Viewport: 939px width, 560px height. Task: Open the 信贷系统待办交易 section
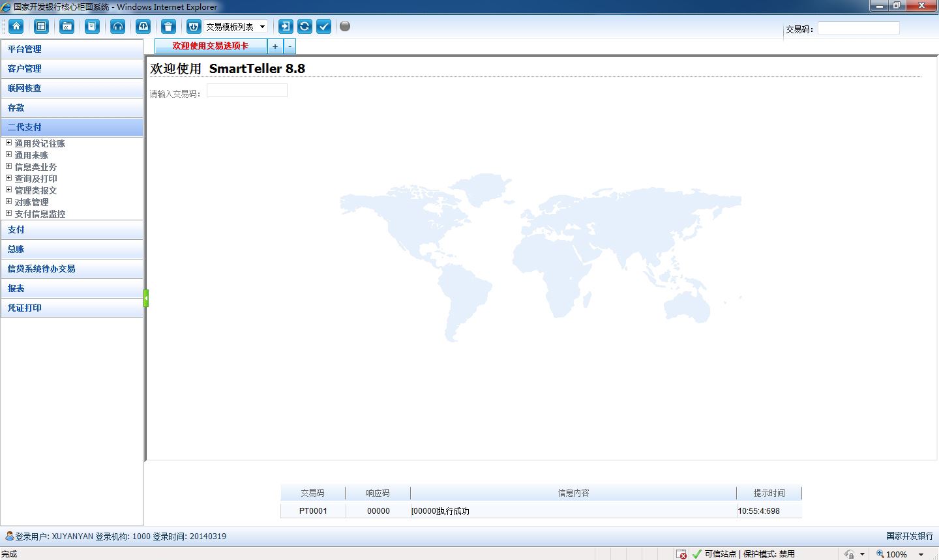72,269
